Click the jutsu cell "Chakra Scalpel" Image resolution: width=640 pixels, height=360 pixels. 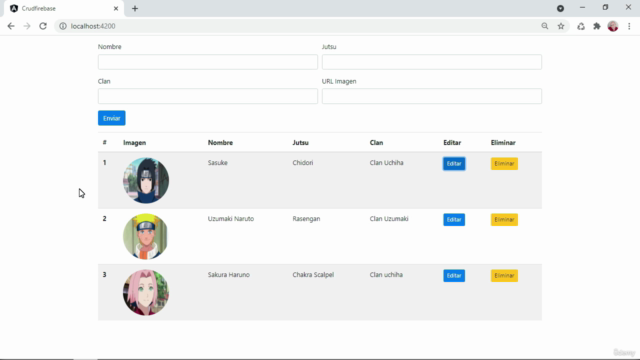(313, 275)
